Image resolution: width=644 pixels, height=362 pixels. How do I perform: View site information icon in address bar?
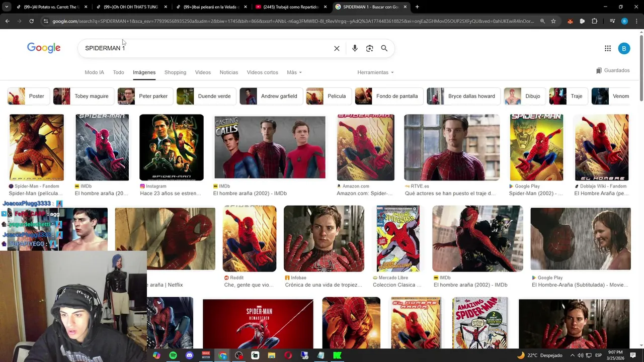point(46,21)
